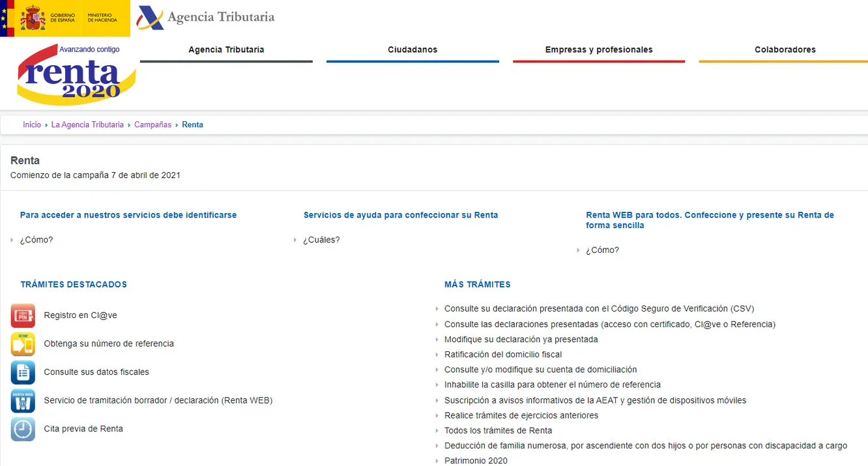The height and width of the screenshot is (466, 868).
Task: Click the clock icon for Cita previa
Action: pyautogui.click(x=23, y=429)
